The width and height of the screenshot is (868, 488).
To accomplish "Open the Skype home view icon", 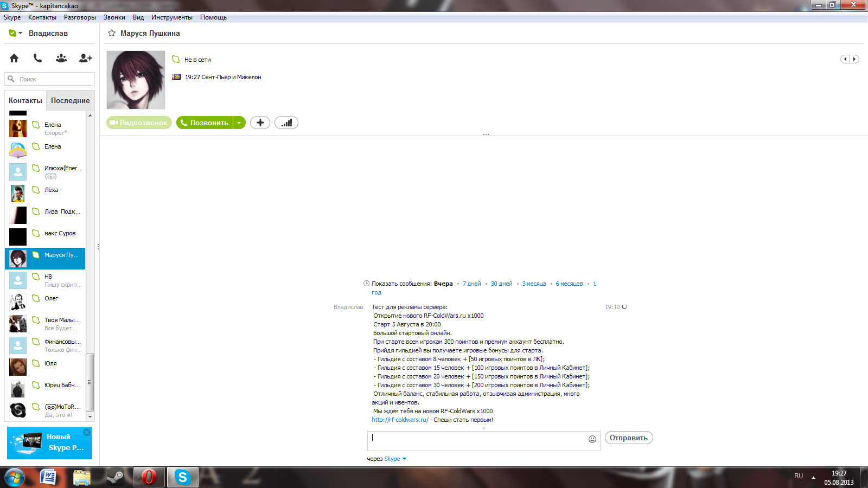I will click(14, 58).
